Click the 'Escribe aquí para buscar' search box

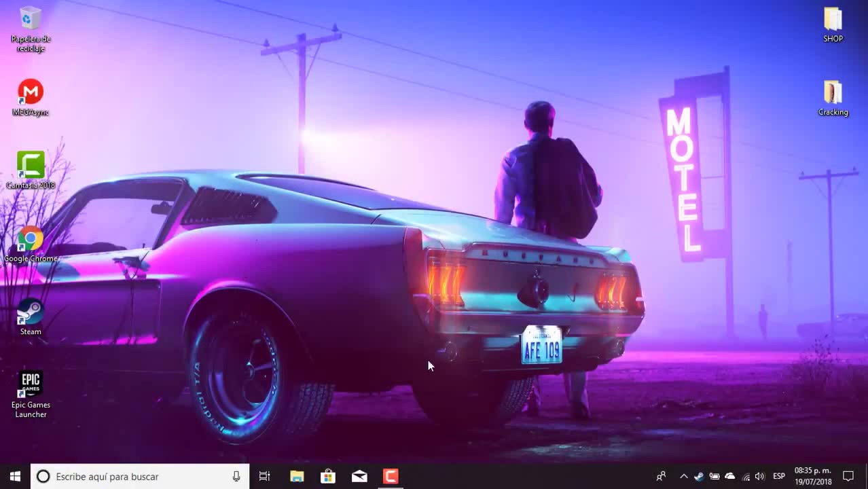coord(140,476)
